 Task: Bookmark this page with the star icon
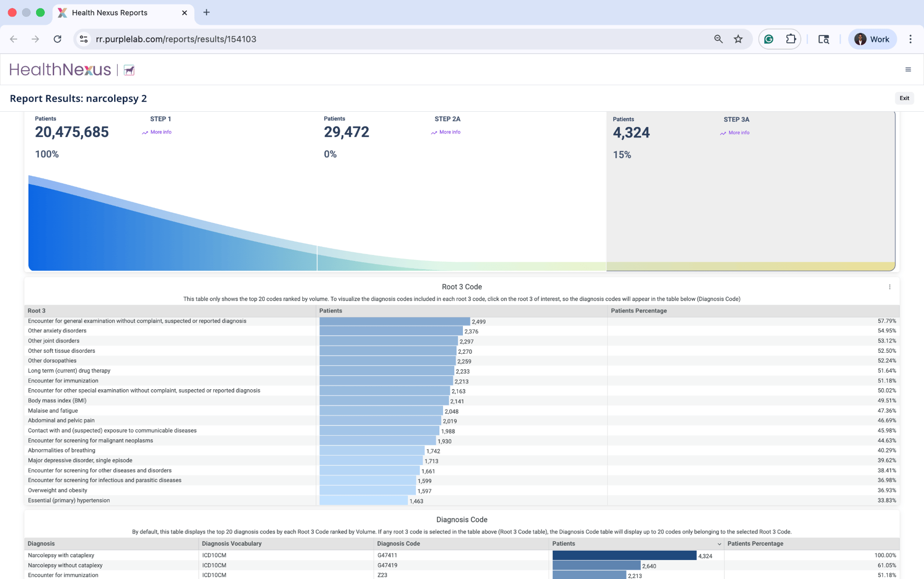[738, 39]
